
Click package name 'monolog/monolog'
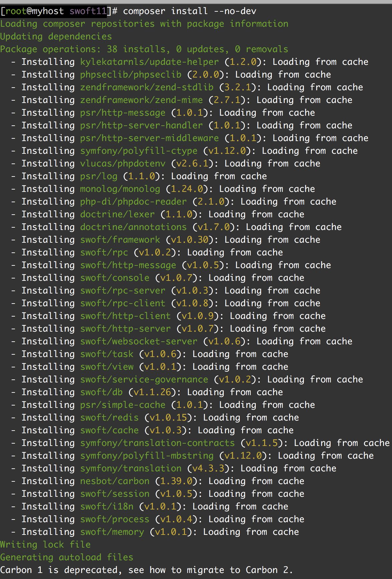click(x=120, y=189)
